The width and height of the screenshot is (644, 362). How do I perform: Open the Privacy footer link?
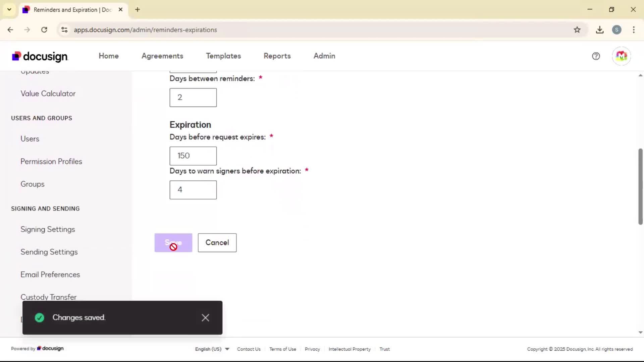point(312,349)
